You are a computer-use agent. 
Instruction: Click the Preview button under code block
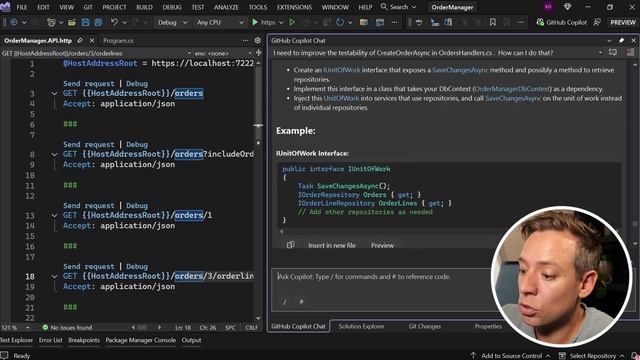pyautogui.click(x=382, y=245)
